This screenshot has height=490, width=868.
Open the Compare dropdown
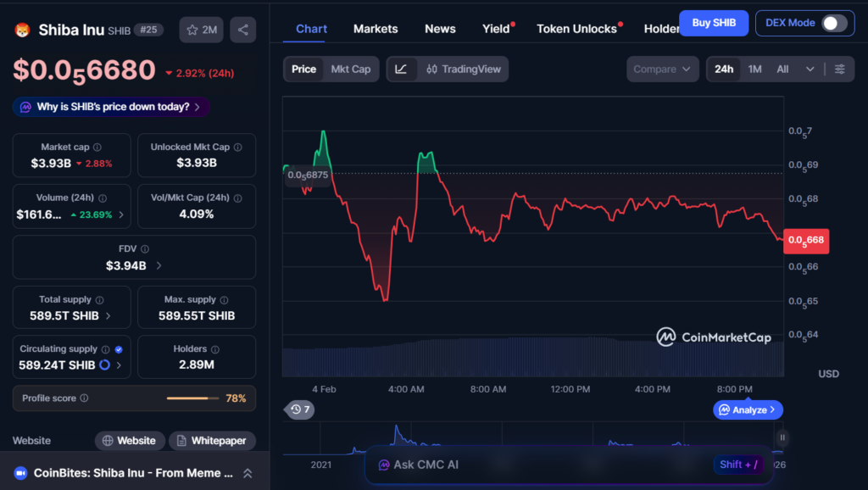(662, 70)
